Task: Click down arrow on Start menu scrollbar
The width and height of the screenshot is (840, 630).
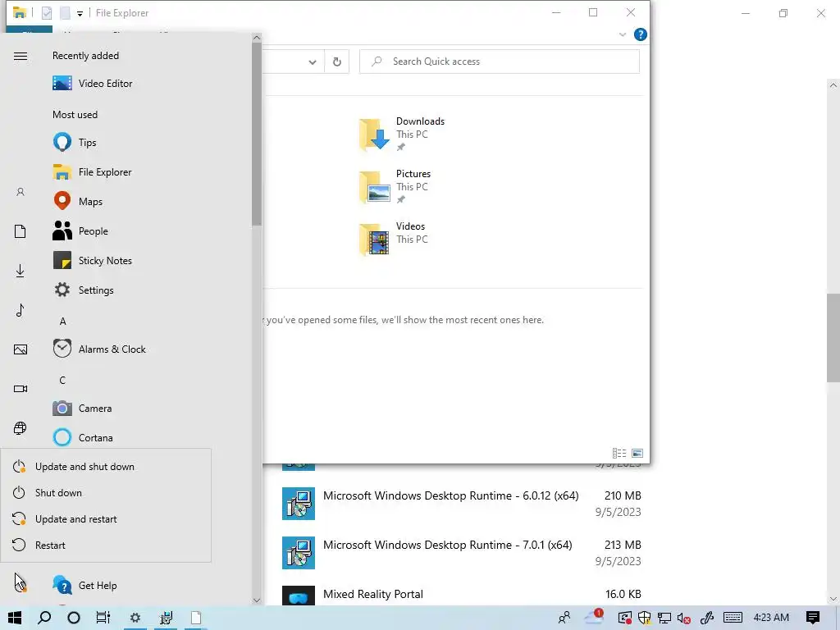Action: tap(257, 600)
